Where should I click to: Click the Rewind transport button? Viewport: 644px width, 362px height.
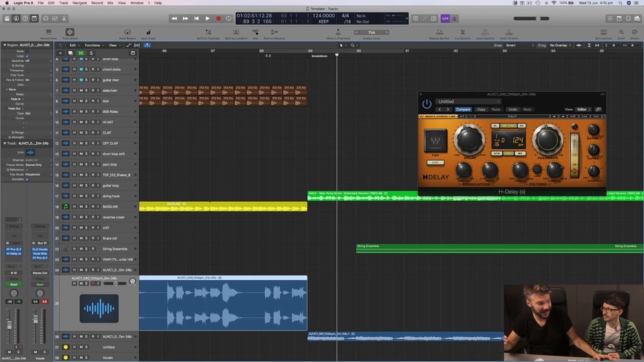pyautogui.click(x=174, y=19)
